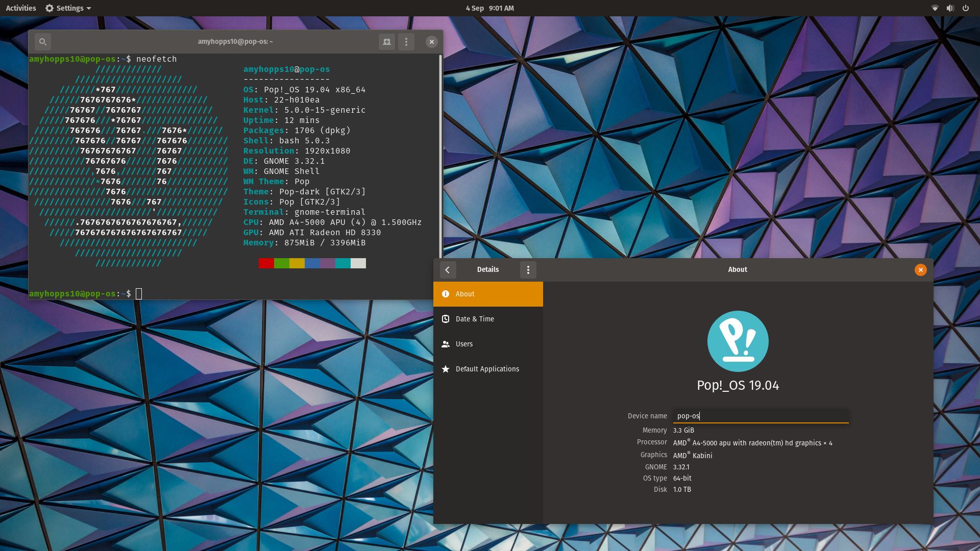Go back using the Details back arrow

(448, 270)
